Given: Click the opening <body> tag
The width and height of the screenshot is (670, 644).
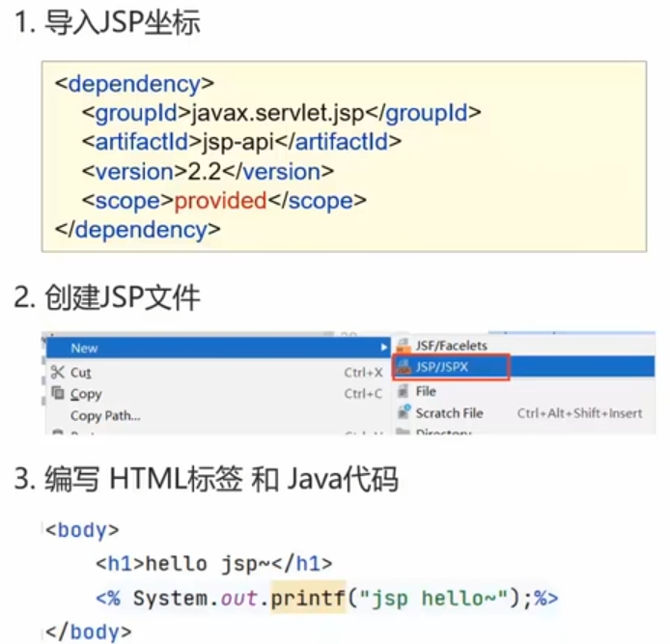Looking at the screenshot, I should coord(82,530).
